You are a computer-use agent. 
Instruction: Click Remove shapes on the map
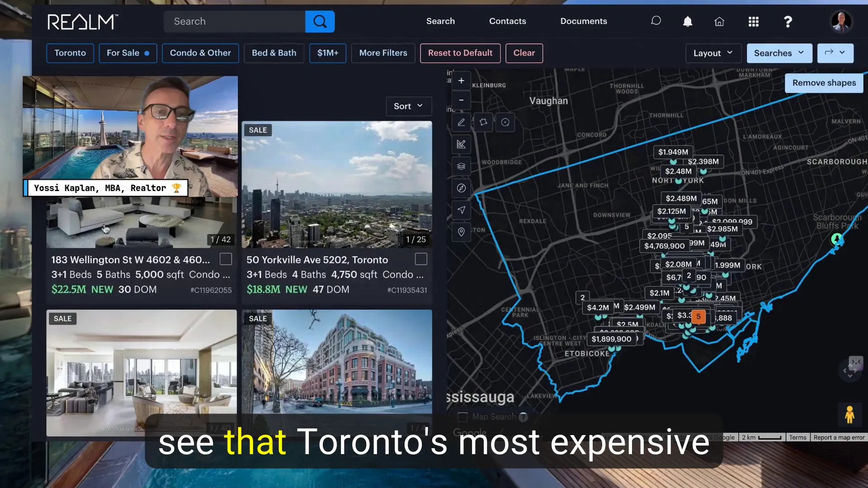(824, 83)
